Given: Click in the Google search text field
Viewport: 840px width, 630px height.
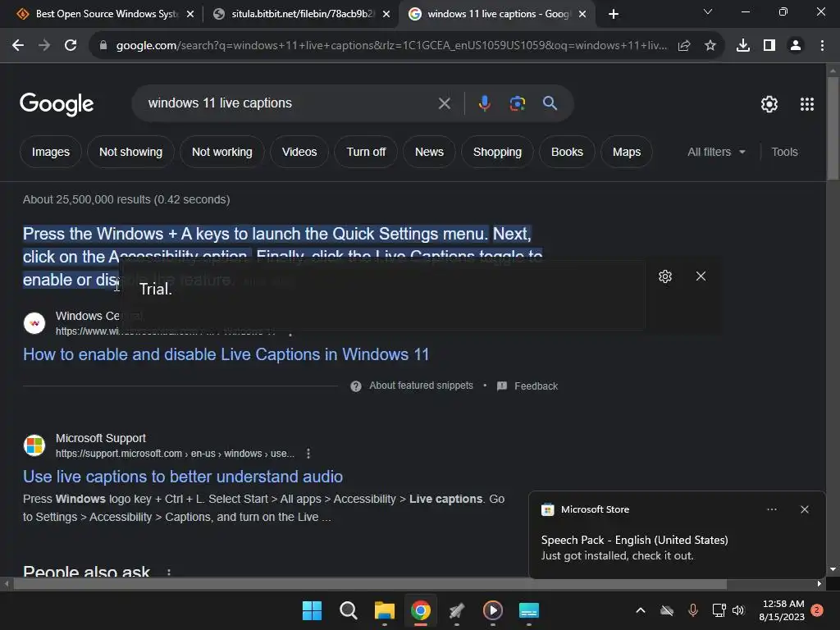Looking at the screenshot, I should click(x=290, y=103).
